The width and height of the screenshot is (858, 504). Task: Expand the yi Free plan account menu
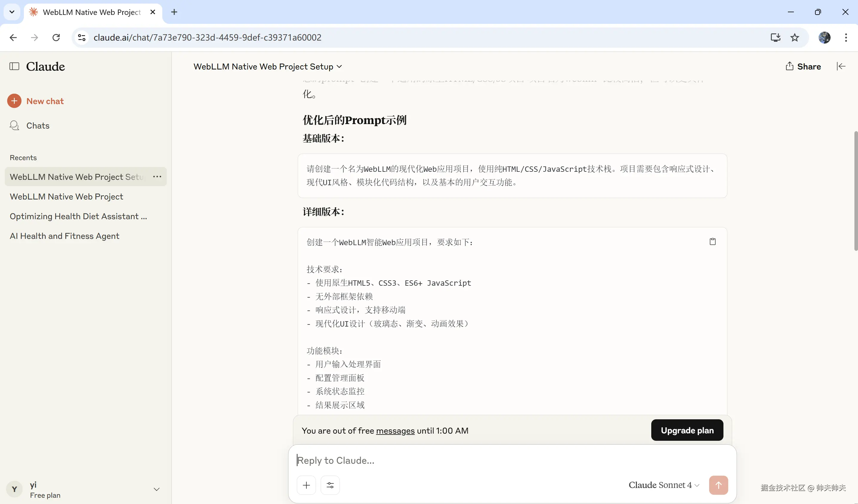[156, 489]
